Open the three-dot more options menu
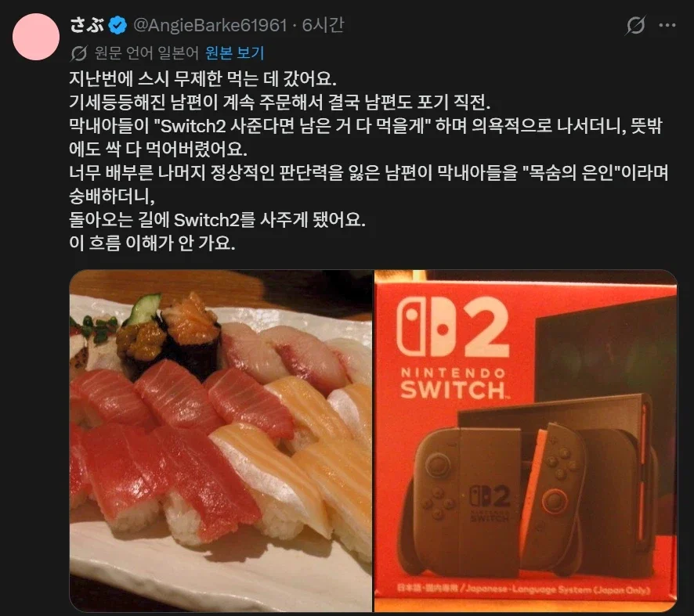Screen dimensions: 694x616 tap(667, 25)
